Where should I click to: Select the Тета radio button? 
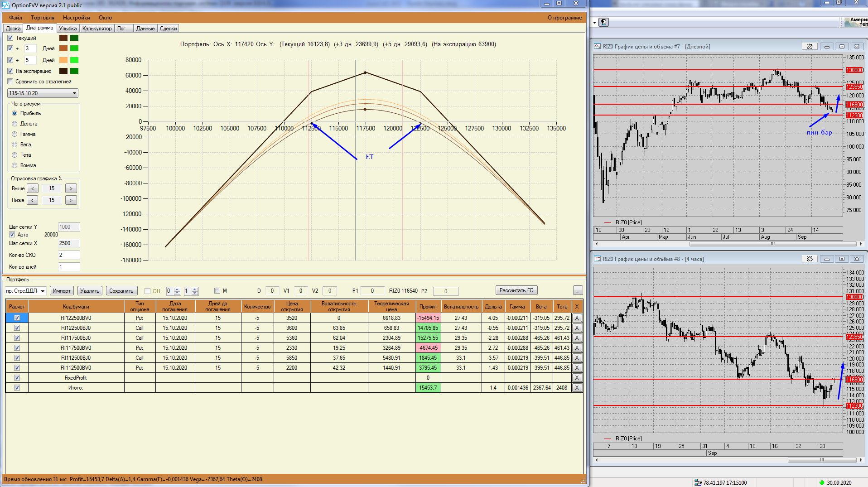click(x=14, y=155)
